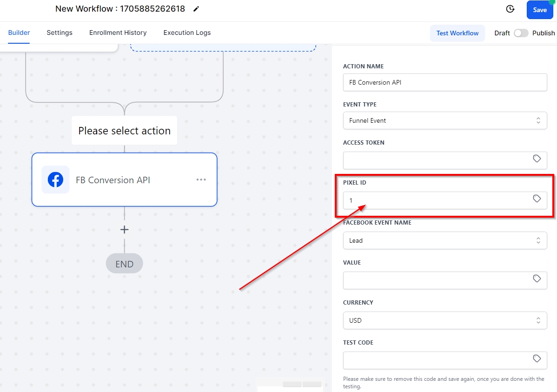Open the Facebook Event Name dropdown
The height and width of the screenshot is (392, 557).
[444, 240]
